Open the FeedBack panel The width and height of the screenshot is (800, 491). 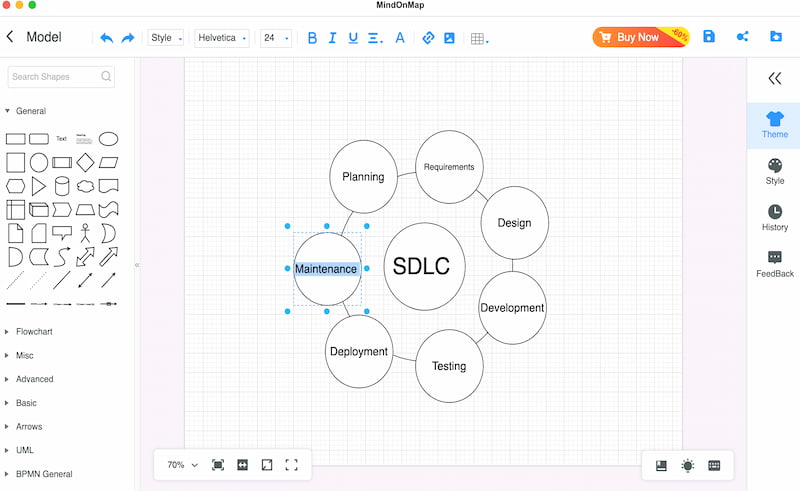click(x=774, y=264)
